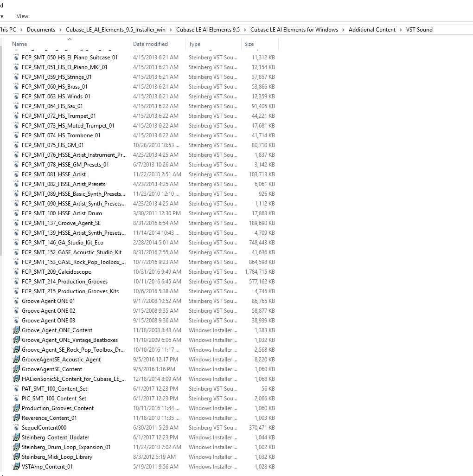Click the installer icon of Production_Grooves_Content
473x476 pixels.
(x=16, y=408)
